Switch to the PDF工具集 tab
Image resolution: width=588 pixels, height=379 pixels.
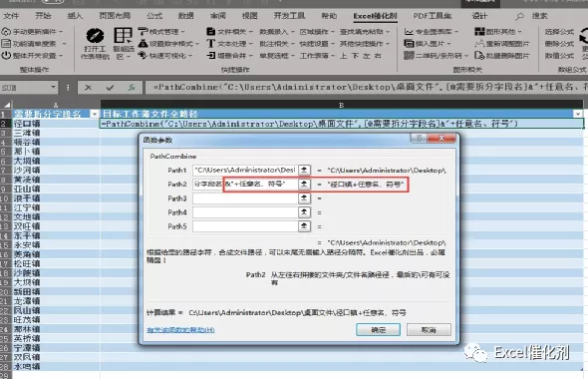433,16
